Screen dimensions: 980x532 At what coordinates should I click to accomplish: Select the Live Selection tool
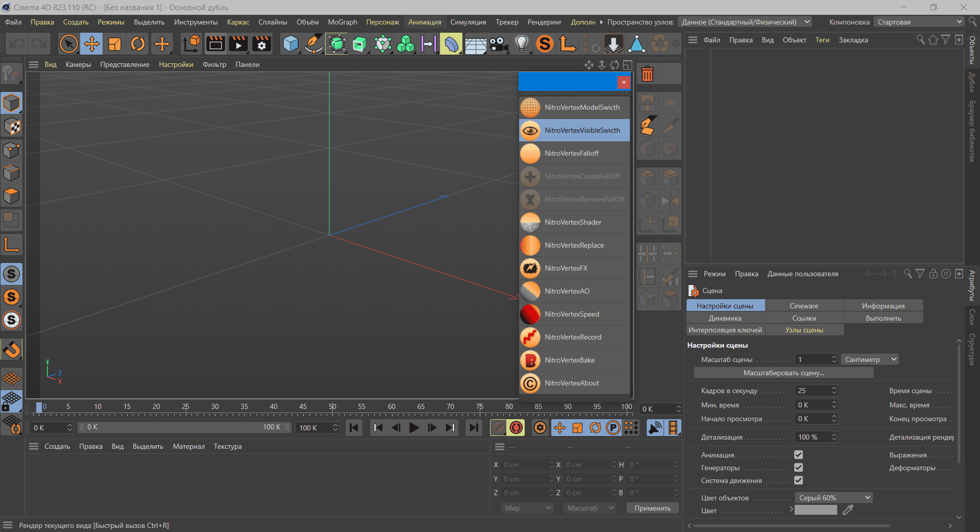tap(68, 44)
